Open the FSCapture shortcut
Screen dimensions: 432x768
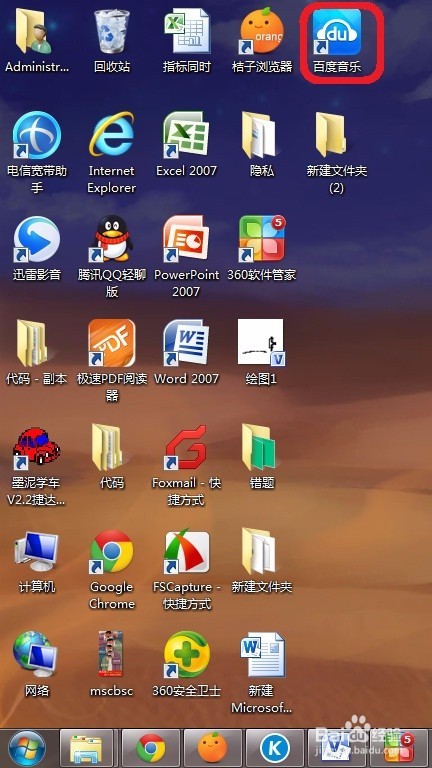[186, 552]
